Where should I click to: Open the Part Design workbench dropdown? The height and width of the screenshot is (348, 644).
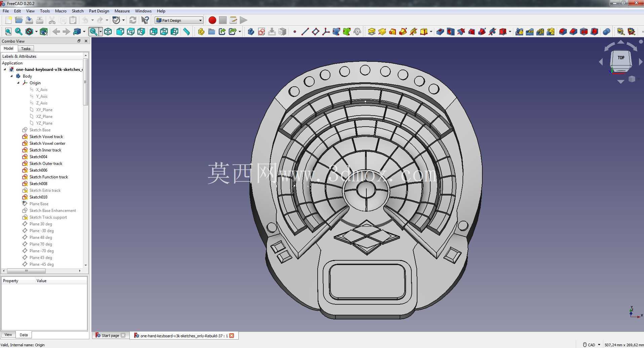[179, 20]
